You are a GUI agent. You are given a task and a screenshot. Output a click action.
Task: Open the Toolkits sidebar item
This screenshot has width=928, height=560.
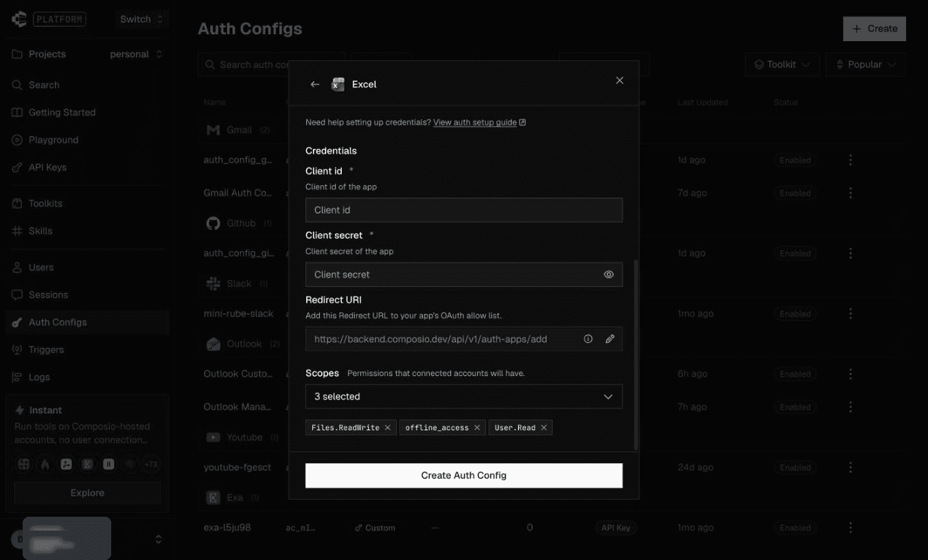coord(87,204)
